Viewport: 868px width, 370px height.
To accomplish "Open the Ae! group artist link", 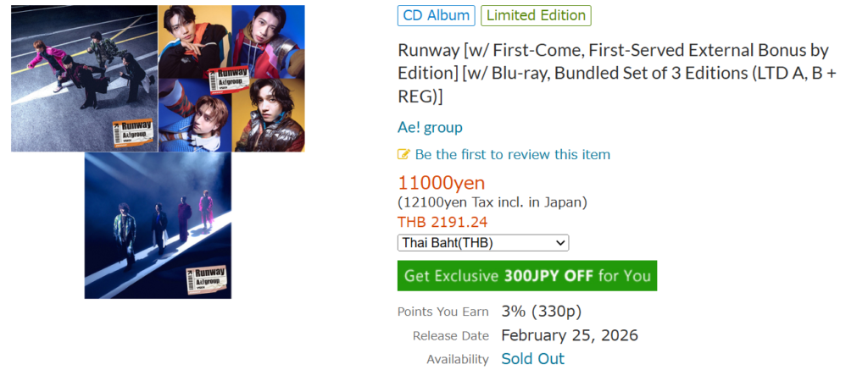I will 430,127.
